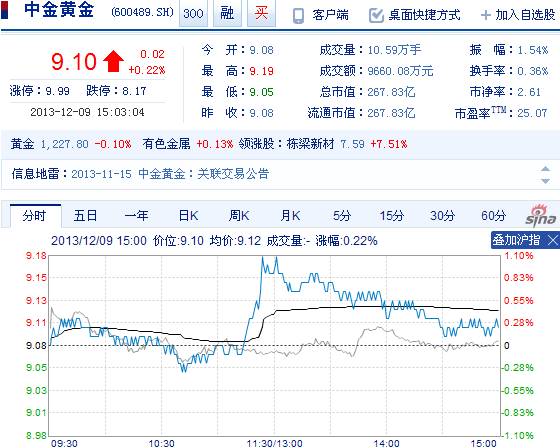Open the 客户端 link
The height and width of the screenshot is (448, 560).
click(x=330, y=15)
